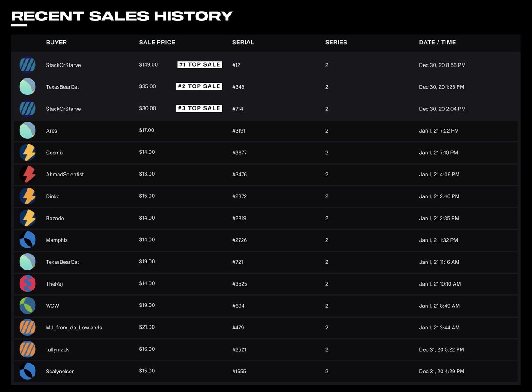Click Scalynelson's avatar icon
This screenshot has height=392, width=532.
point(27,371)
